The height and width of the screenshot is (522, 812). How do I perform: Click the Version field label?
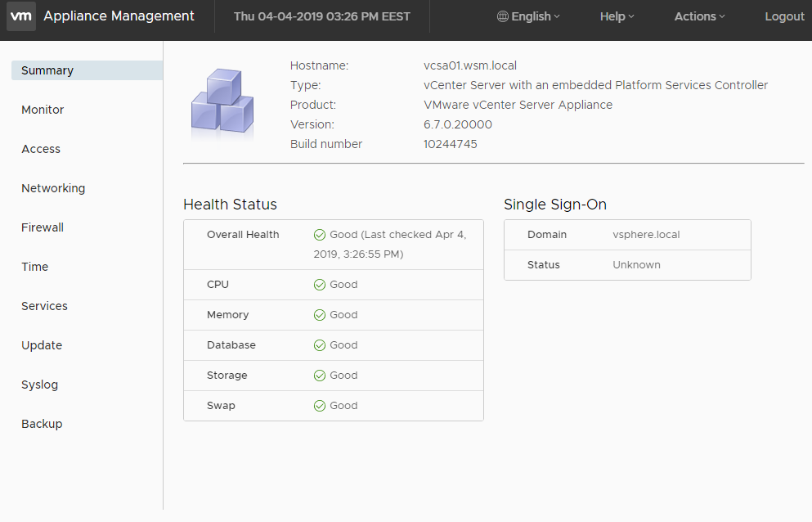pyautogui.click(x=312, y=125)
